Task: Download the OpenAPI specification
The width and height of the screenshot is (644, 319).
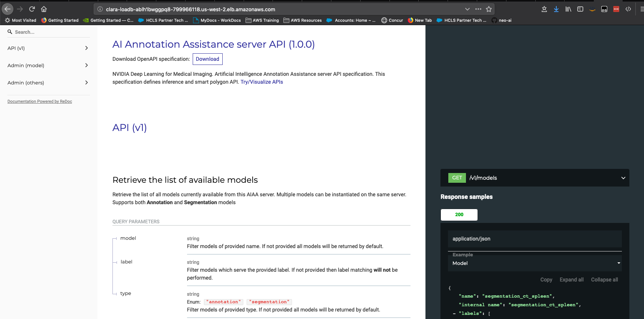Action: (x=208, y=59)
